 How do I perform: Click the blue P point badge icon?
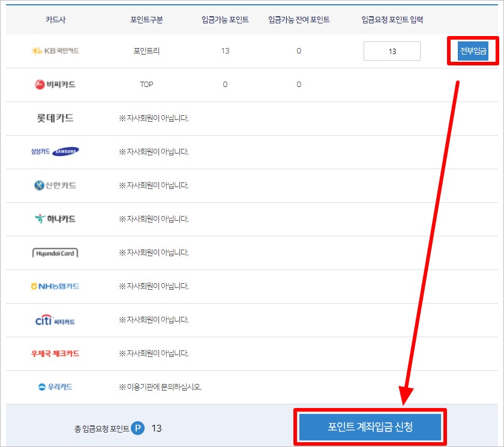click(136, 428)
